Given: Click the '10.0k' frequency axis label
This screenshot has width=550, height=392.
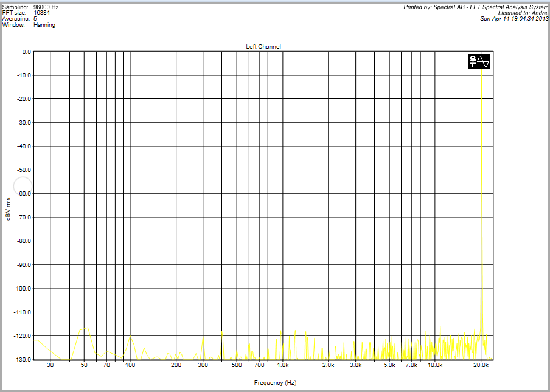Looking at the screenshot, I should click(x=435, y=365).
